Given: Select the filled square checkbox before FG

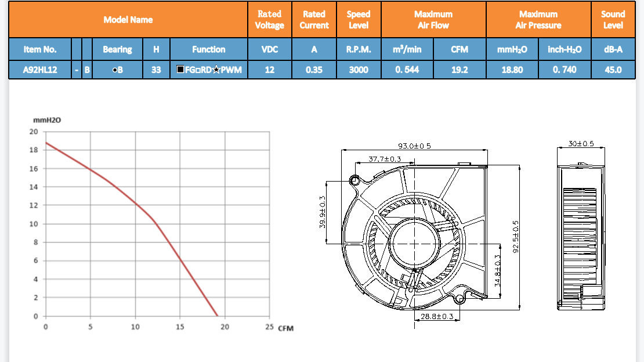Looking at the screenshot, I should pos(180,70).
